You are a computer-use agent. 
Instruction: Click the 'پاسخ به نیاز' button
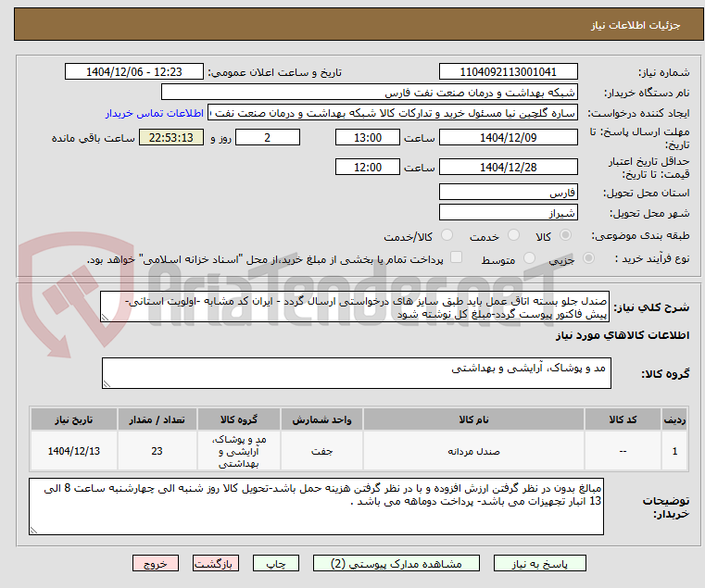coord(539,563)
